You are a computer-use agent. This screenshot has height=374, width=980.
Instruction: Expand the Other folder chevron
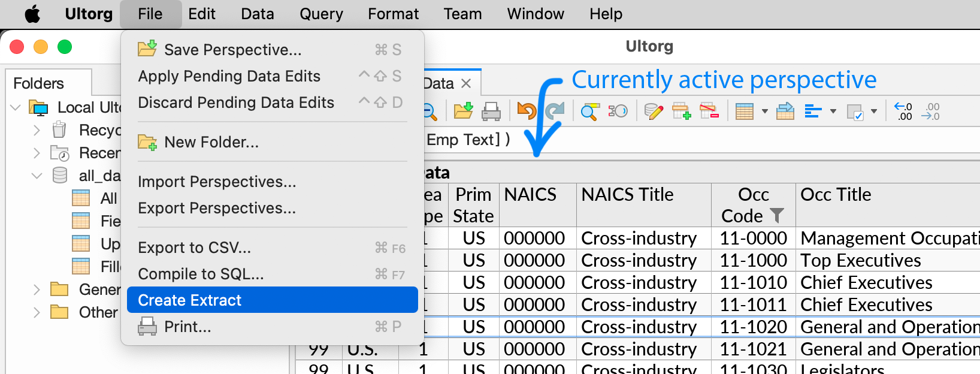(x=37, y=312)
